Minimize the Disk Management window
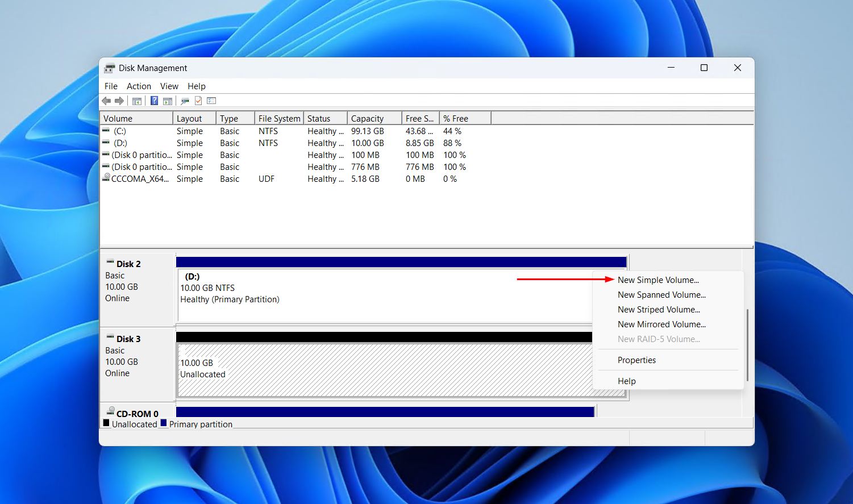 pos(671,68)
